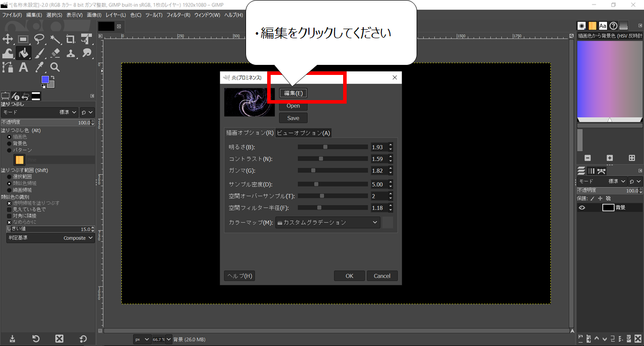This screenshot has width=644, height=346.
Task: Select the Fuzzy Select wand tool
Action: tap(55, 39)
